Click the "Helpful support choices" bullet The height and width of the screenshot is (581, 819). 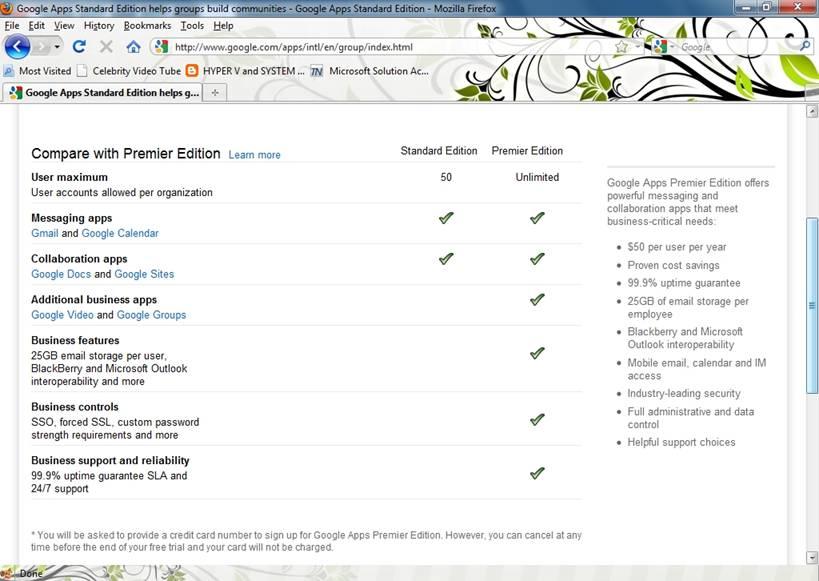(x=681, y=442)
